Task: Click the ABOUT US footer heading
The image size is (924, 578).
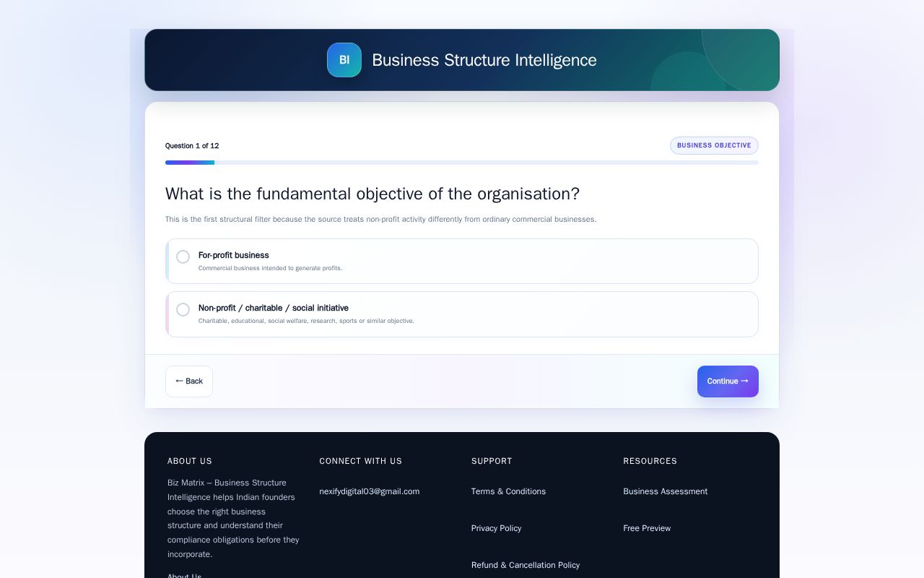Action: click(190, 461)
